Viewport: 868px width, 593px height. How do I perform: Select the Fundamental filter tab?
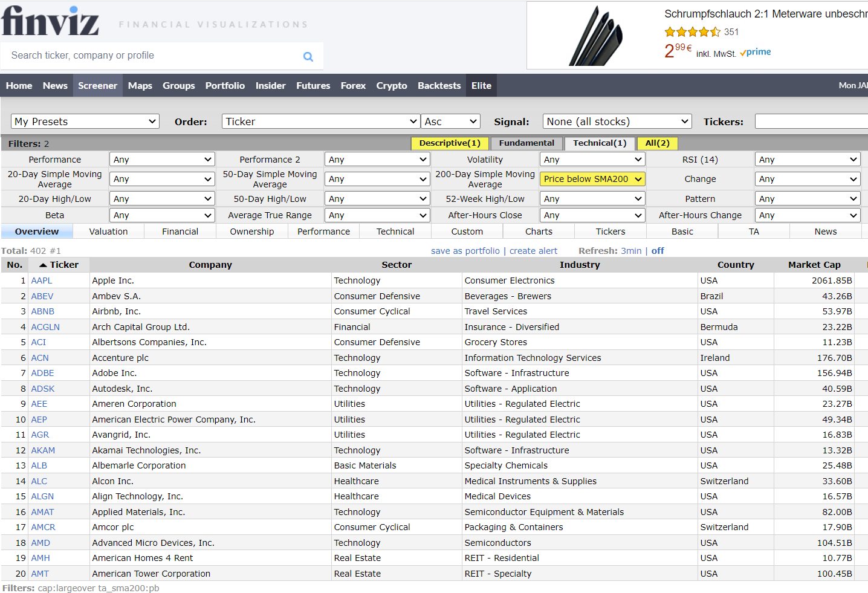pos(526,143)
